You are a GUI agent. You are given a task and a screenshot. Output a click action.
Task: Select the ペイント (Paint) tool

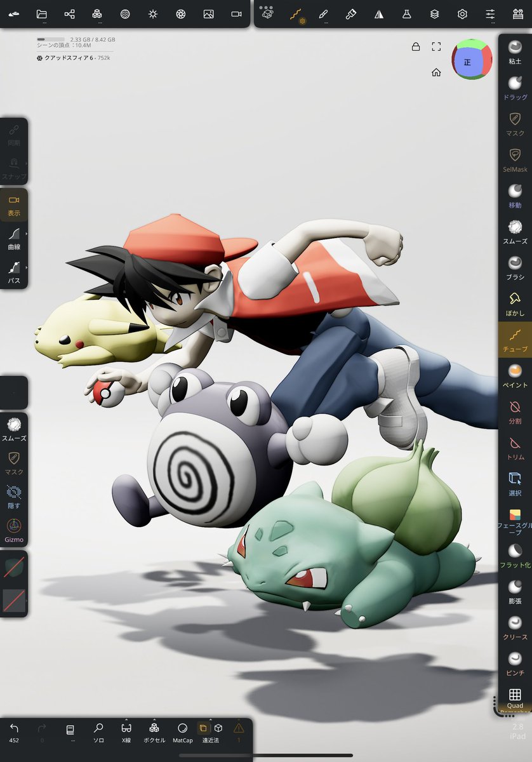pos(515,376)
